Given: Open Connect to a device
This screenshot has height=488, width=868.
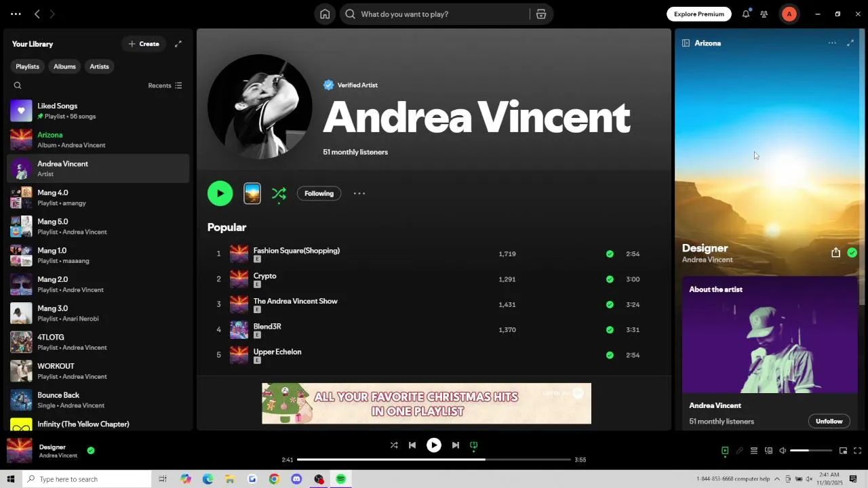Looking at the screenshot, I should [768, 451].
